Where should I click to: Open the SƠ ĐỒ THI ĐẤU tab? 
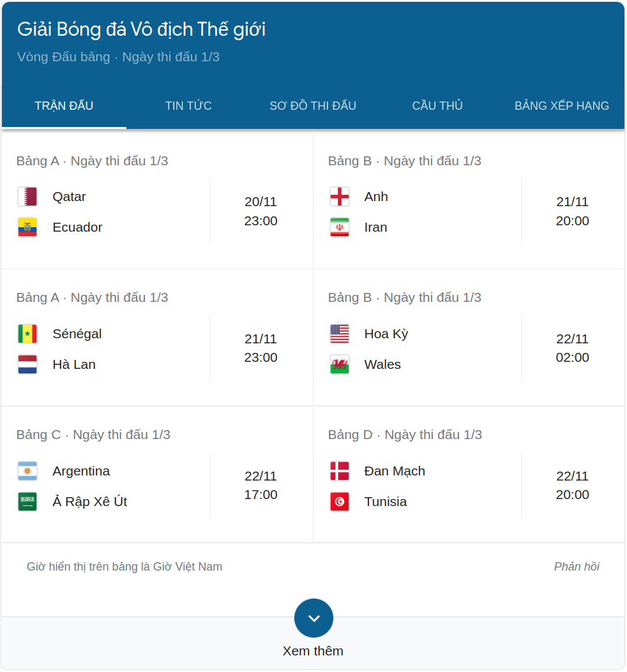point(313,106)
